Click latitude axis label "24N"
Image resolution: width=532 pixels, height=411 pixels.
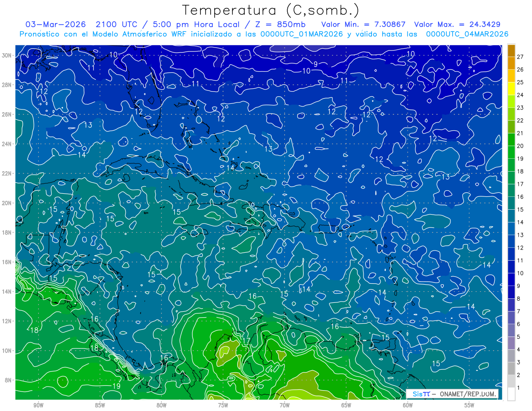[x=7, y=144]
